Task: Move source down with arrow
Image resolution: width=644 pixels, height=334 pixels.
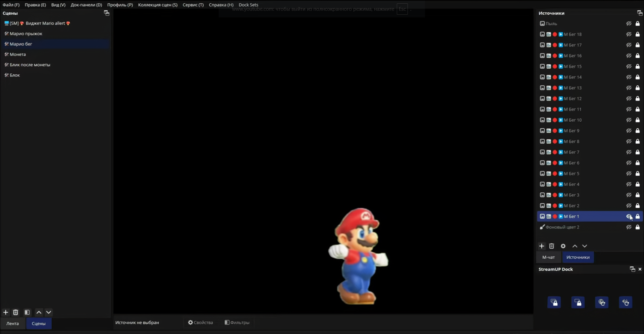Action: pyautogui.click(x=585, y=246)
